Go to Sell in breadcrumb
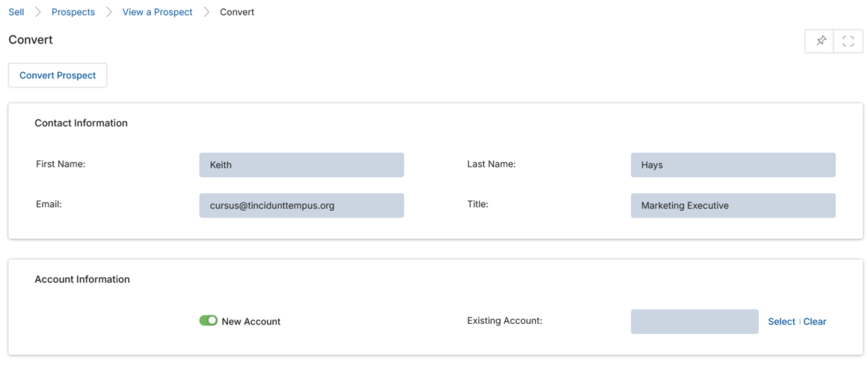The height and width of the screenshot is (365, 868). [x=16, y=12]
